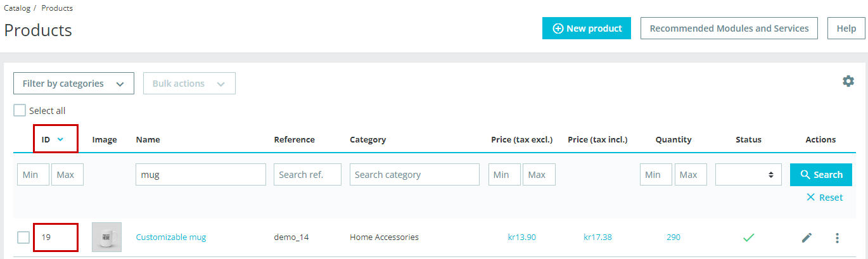Click the green status checkmark icon

tap(748, 237)
